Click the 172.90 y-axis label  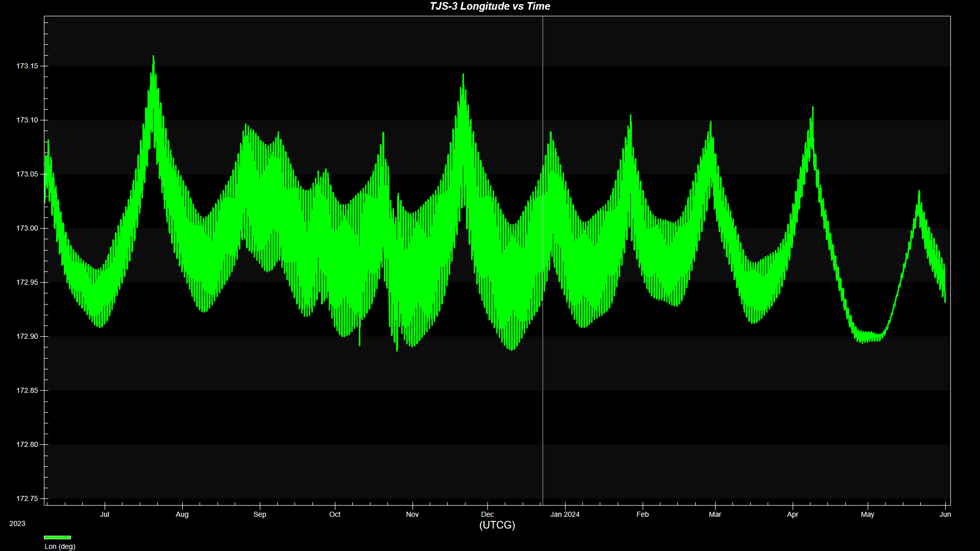pos(27,337)
